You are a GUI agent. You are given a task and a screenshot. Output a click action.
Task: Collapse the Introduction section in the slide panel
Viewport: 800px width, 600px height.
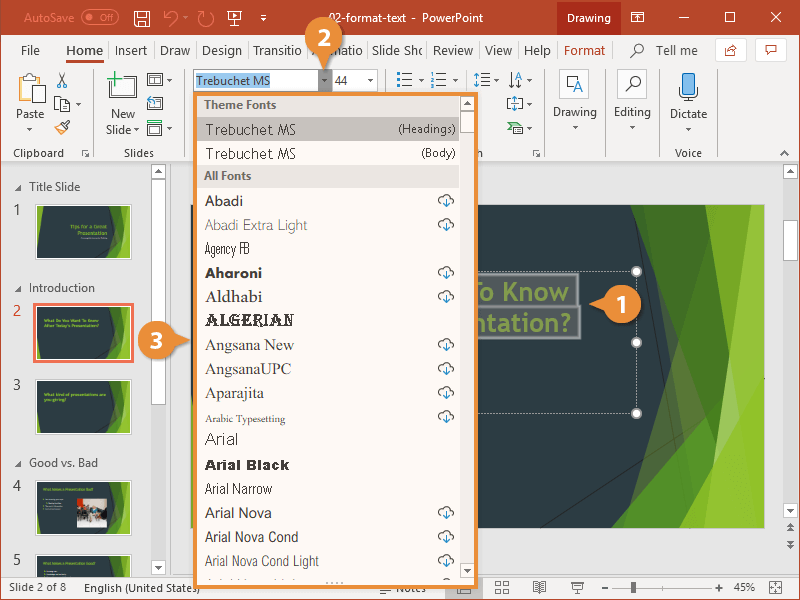(18, 287)
